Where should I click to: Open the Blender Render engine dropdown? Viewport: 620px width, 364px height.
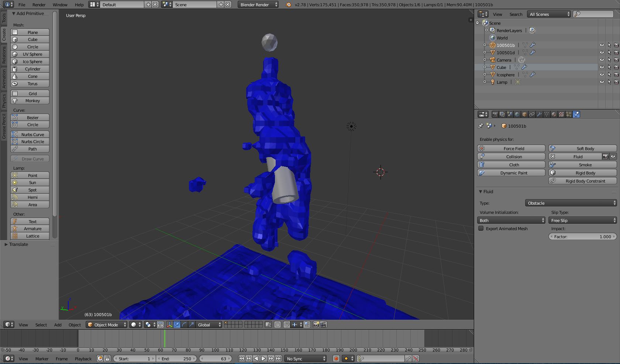pyautogui.click(x=258, y=4)
